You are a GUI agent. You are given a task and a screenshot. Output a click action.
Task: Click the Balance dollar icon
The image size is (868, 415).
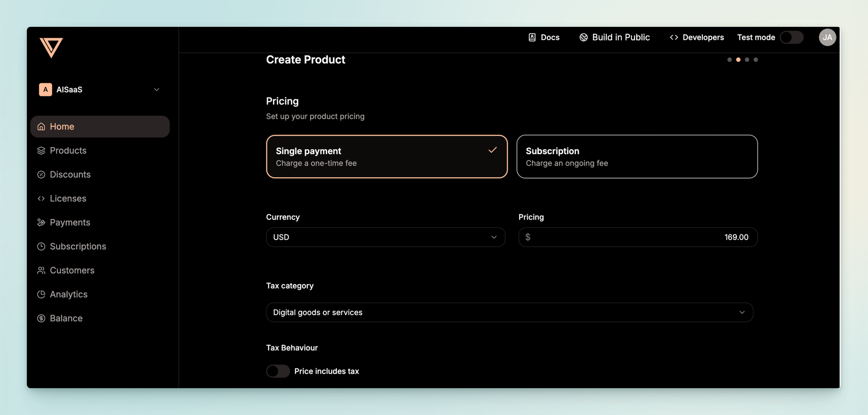(41, 318)
